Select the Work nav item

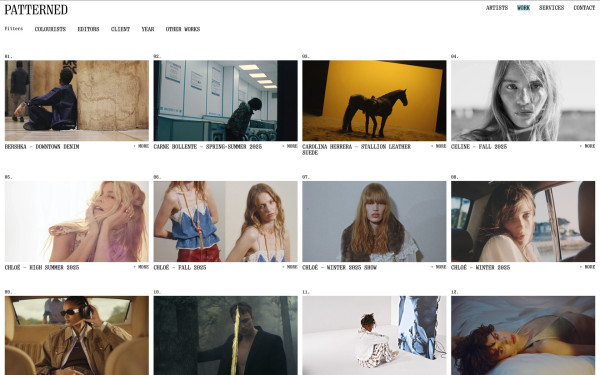coord(523,8)
